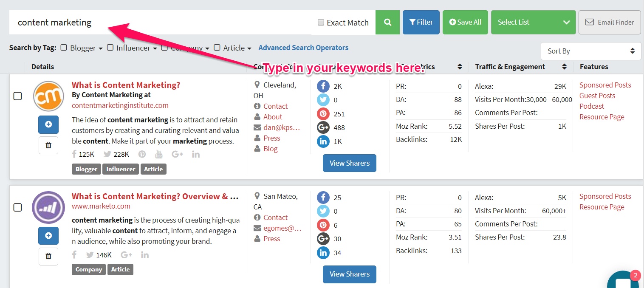Click Twitter icon with 228K followers

point(107,154)
